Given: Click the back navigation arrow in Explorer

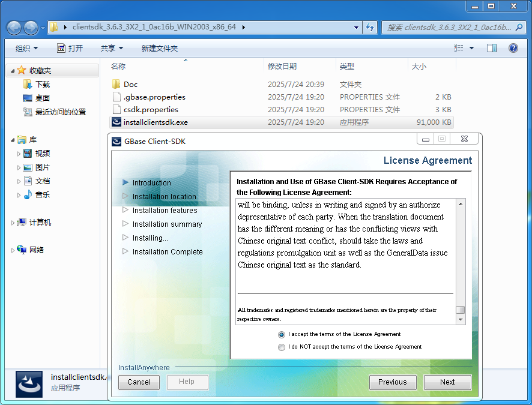Looking at the screenshot, I should point(14,28).
